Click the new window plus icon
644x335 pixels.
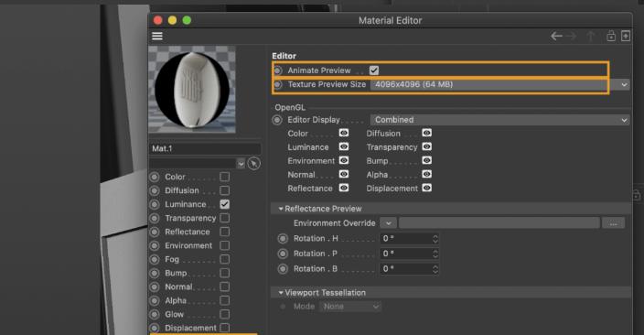(x=626, y=37)
